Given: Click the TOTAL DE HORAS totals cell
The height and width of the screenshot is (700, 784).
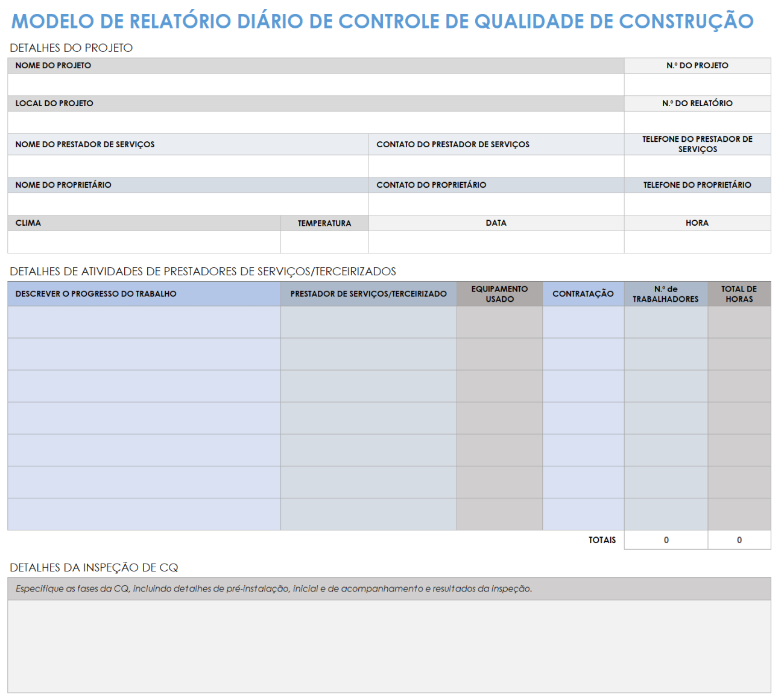Looking at the screenshot, I should [739, 540].
